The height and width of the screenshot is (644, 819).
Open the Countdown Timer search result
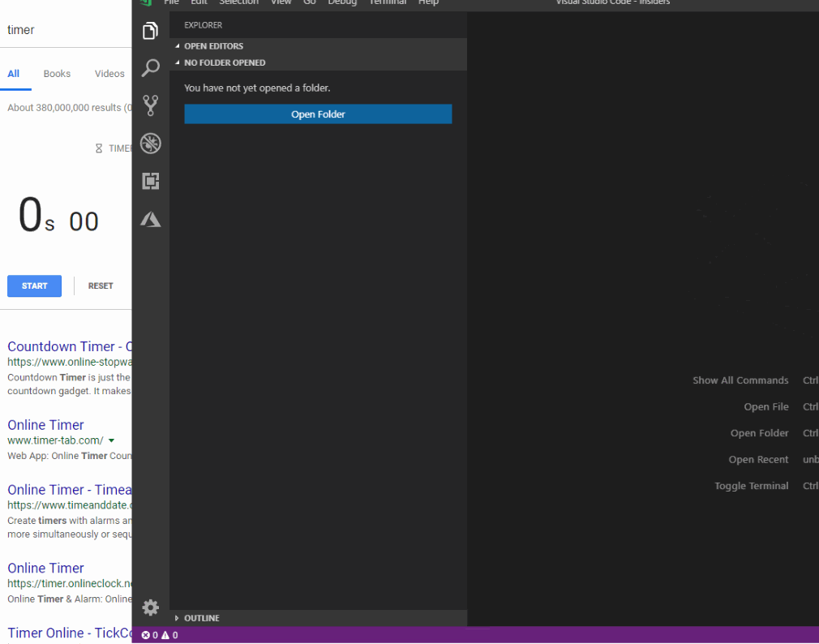pyautogui.click(x=70, y=346)
